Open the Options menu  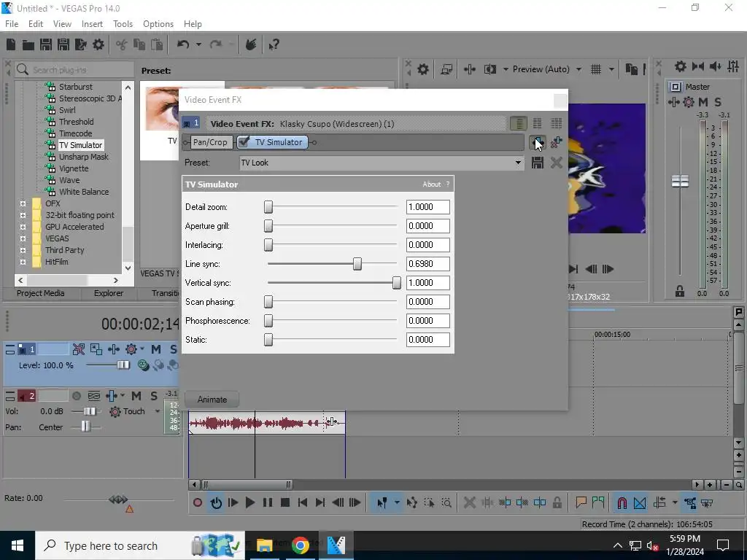158,24
